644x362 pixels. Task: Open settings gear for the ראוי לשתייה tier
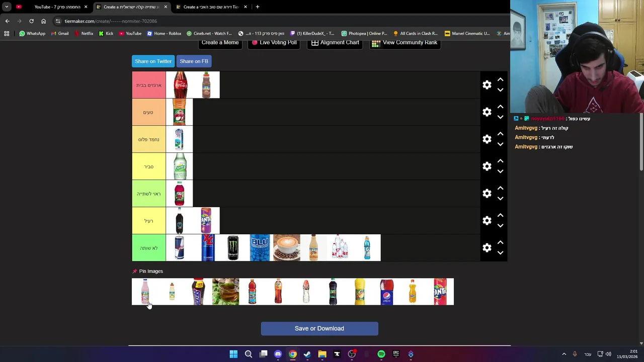(487, 194)
